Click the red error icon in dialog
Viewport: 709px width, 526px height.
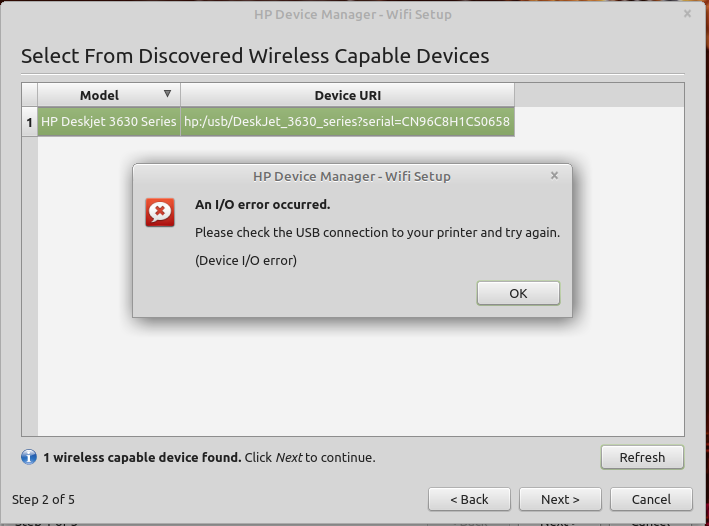coord(160,212)
